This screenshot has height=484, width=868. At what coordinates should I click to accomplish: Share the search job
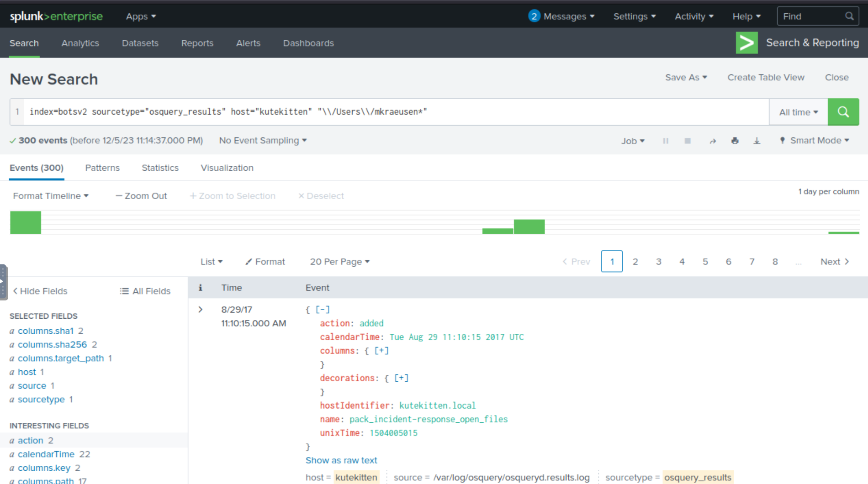[x=713, y=141]
